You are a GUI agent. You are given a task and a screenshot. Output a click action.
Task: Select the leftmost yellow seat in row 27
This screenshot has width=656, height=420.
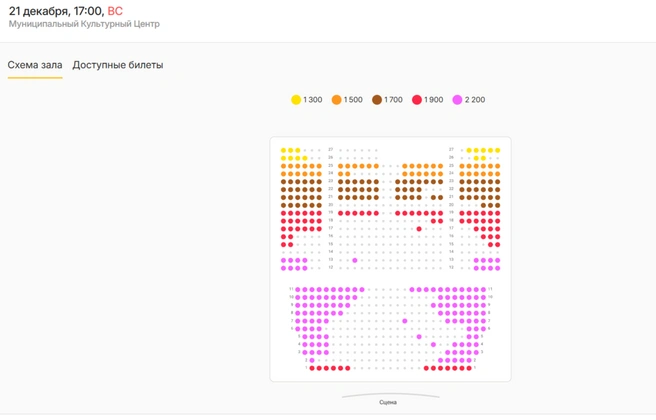tap(283, 149)
